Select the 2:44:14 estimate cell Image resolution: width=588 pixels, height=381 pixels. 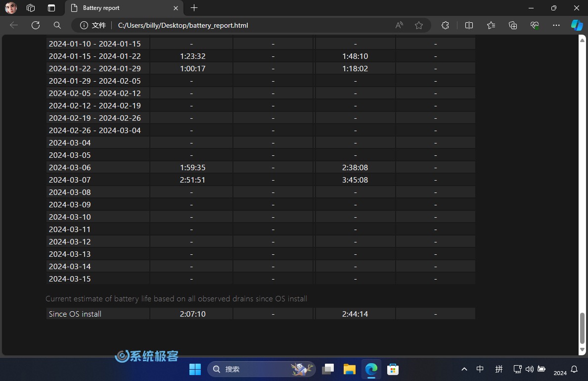point(355,314)
